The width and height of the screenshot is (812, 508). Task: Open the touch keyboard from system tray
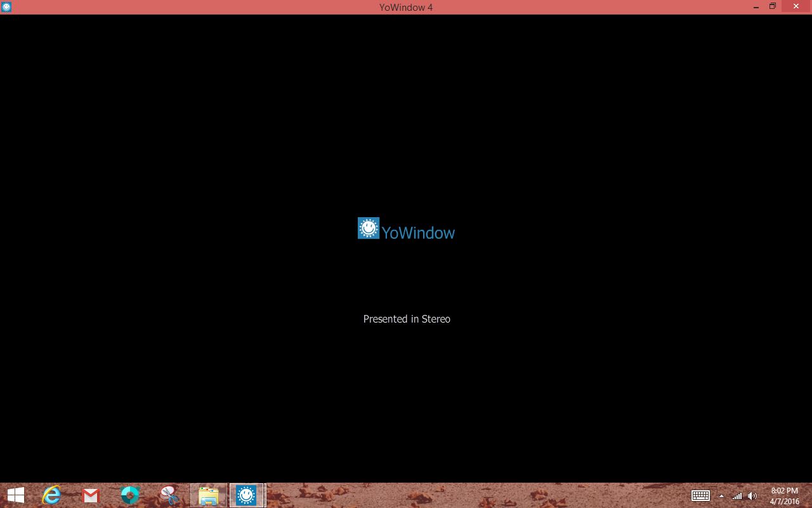pos(700,496)
